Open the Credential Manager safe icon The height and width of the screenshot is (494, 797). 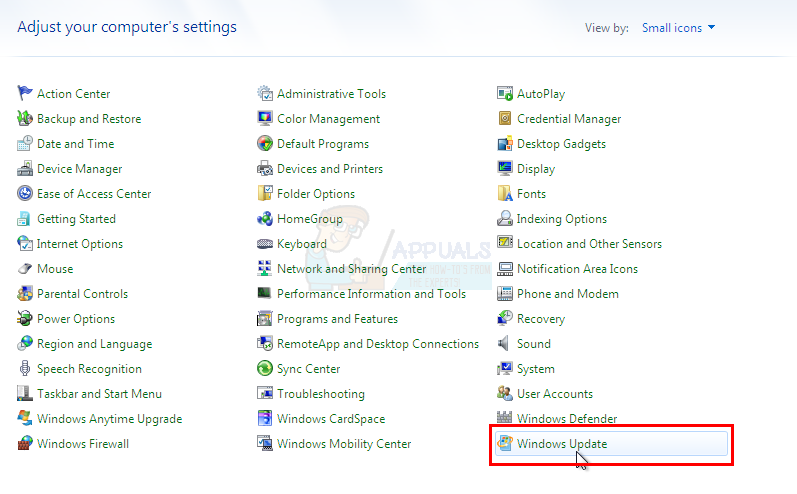point(504,118)
